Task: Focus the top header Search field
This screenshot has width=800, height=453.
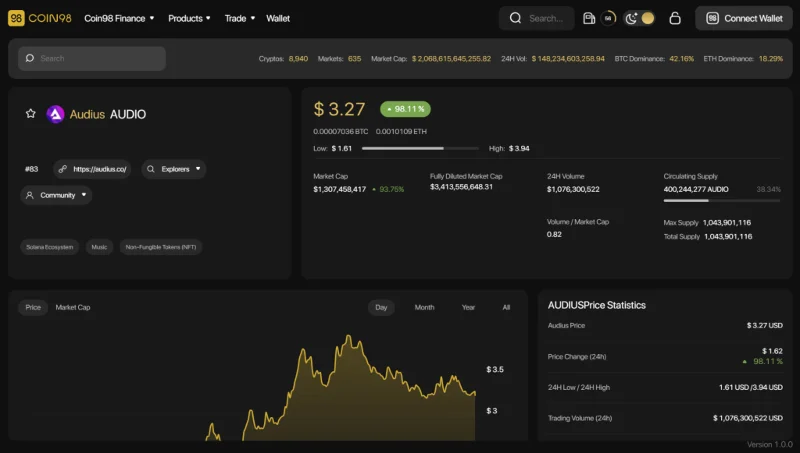Action: click(x=536, y=18)
